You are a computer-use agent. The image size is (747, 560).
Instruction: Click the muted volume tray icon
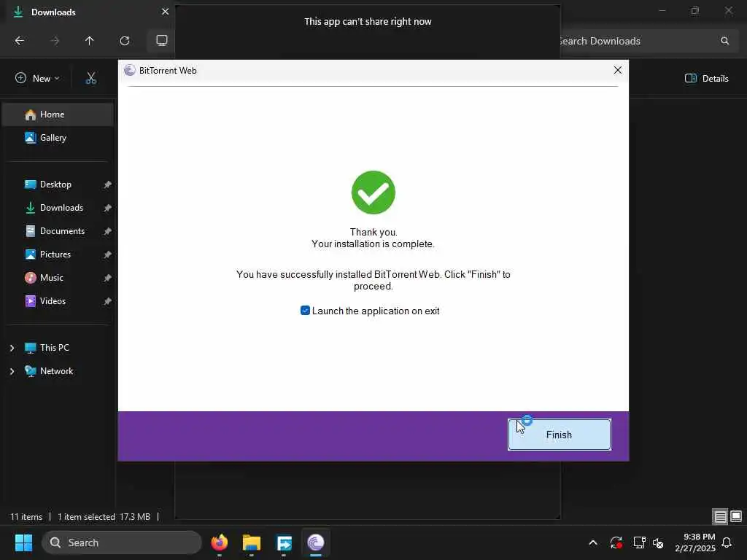point(658,542)
